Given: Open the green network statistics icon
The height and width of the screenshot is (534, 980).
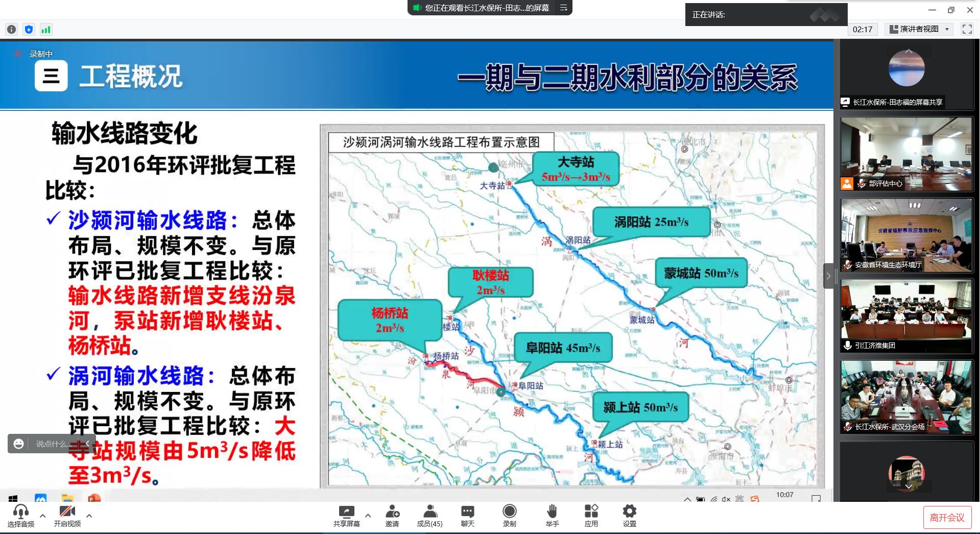Looking at the screenshot, I should tap(46, 30).
